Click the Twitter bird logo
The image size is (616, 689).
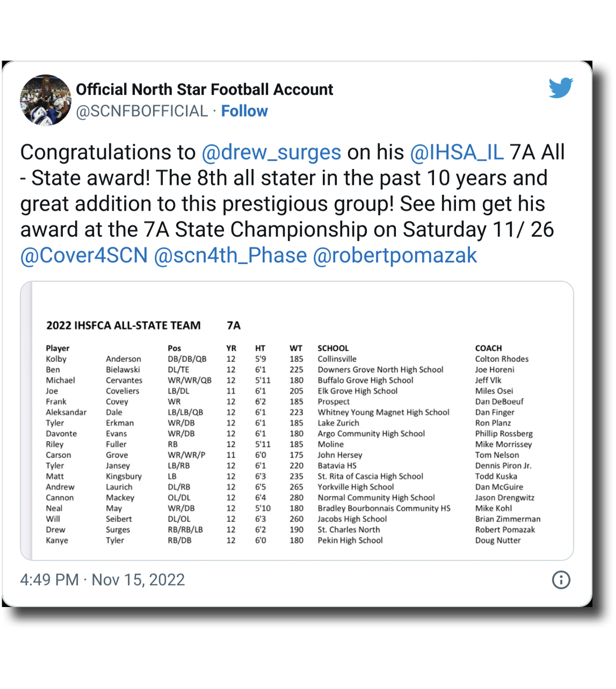[x=560, y=88]
